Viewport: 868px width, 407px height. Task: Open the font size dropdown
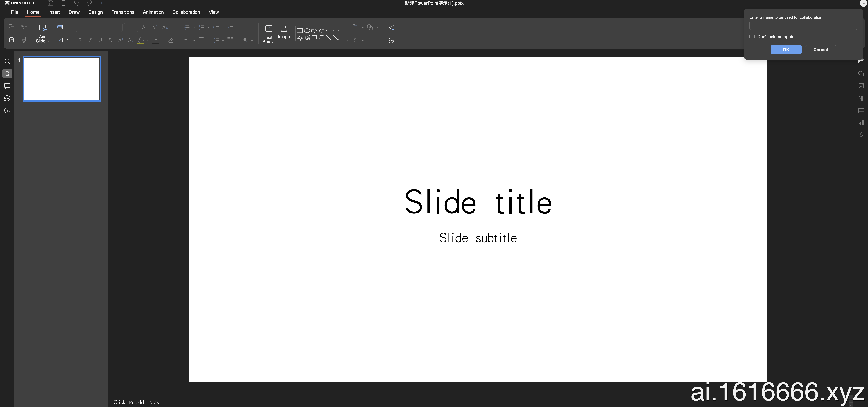[x=135, y=28]
